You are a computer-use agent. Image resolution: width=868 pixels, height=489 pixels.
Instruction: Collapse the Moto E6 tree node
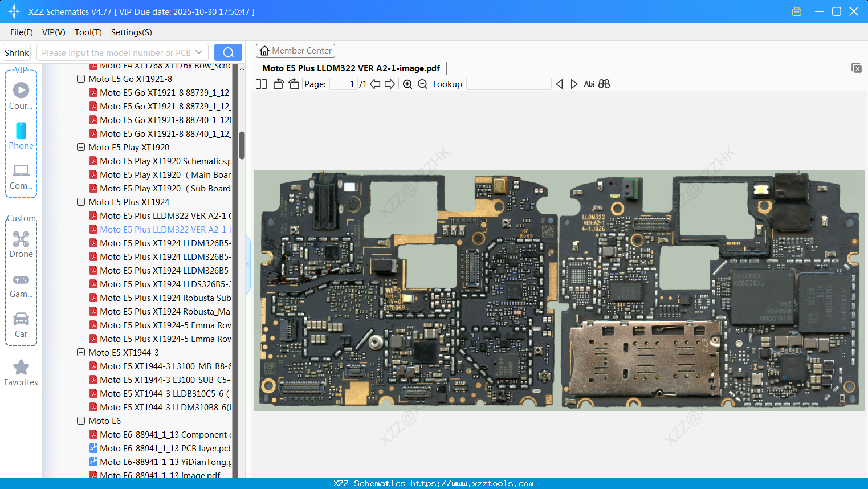click(x=81, y=421)
